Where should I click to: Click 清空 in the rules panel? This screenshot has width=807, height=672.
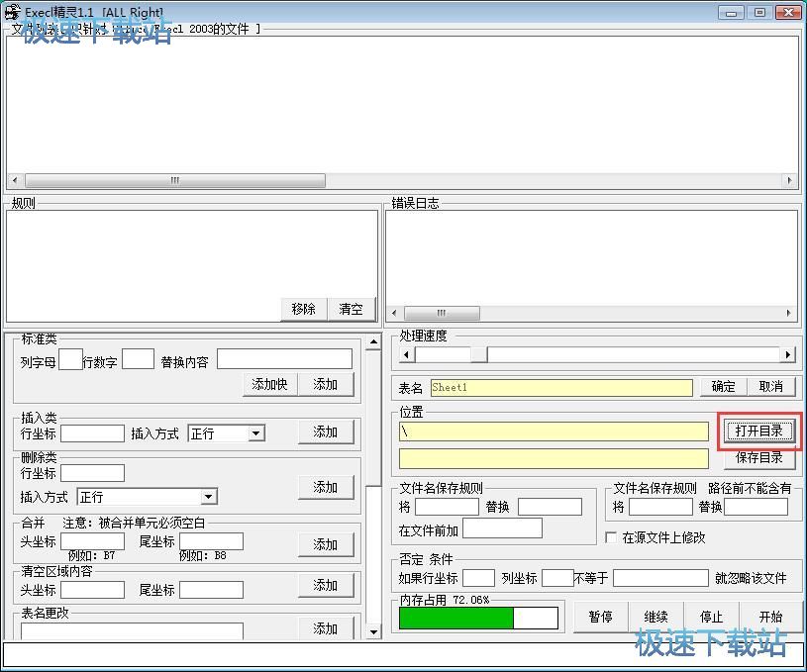351,309
